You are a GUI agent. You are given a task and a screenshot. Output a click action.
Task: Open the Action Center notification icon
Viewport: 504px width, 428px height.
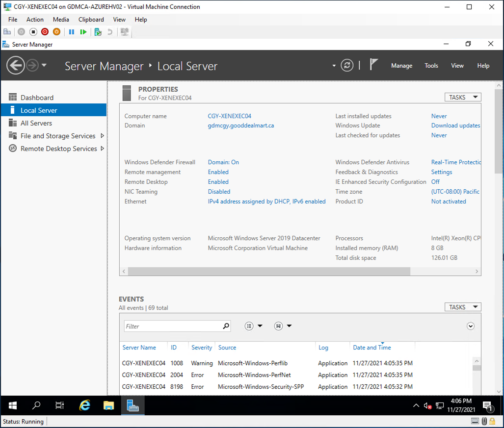488,406
